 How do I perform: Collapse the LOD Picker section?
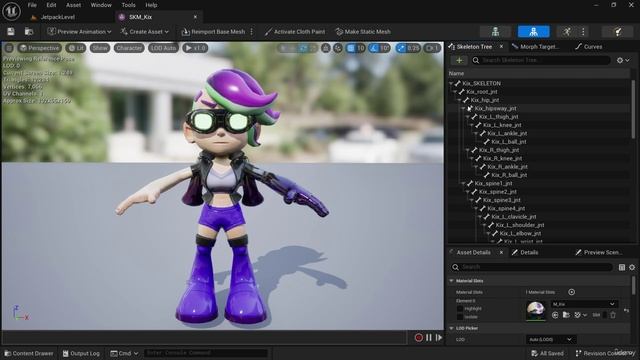pos(451,328)
